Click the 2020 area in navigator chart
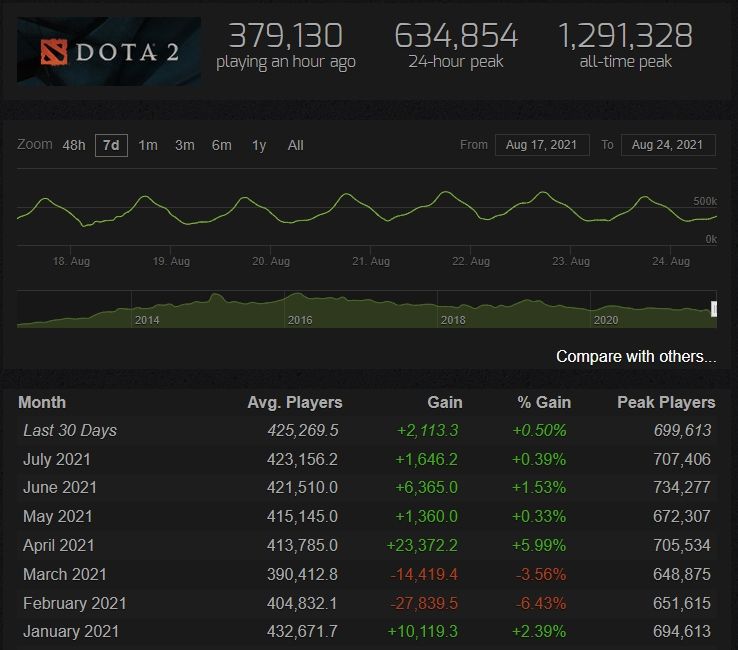Image resolution: width=738 pixels, height=650 pixels. pyautogui.click(x=606, y=320)
